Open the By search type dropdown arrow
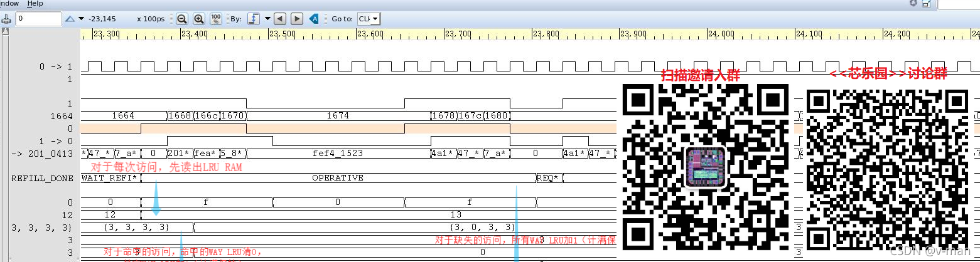Viewport: 980px width, 262px height. (x=267, y=19)
